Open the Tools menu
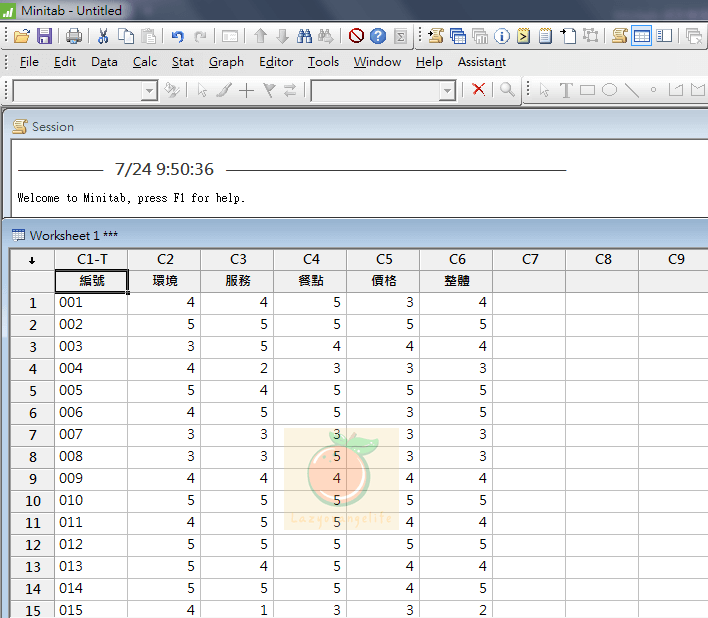The width and height of the screenshot is (708, 618). tap(323, 62)
